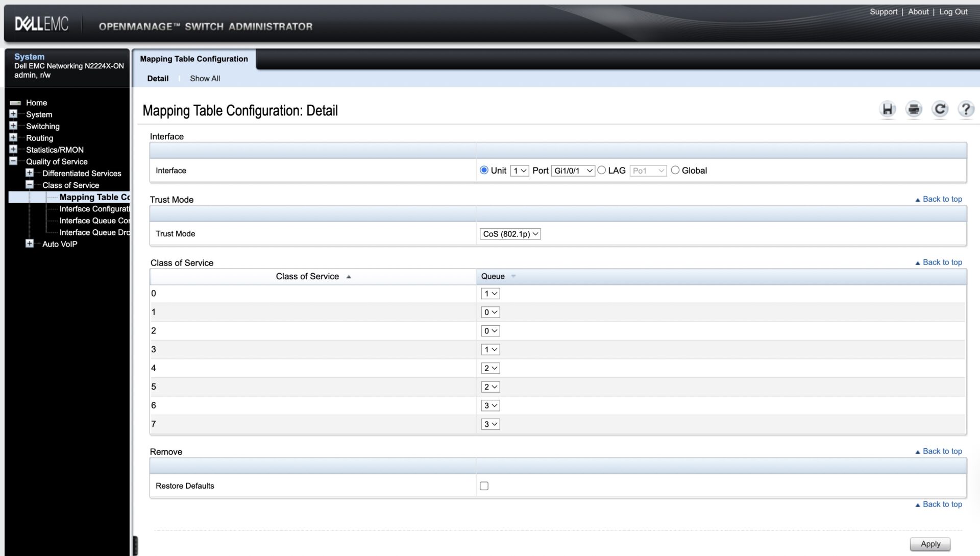This screenshot has width=980, height=556.
Task: Open the Trust Mode CoS dropdown
Action: [x=510, y=234]
